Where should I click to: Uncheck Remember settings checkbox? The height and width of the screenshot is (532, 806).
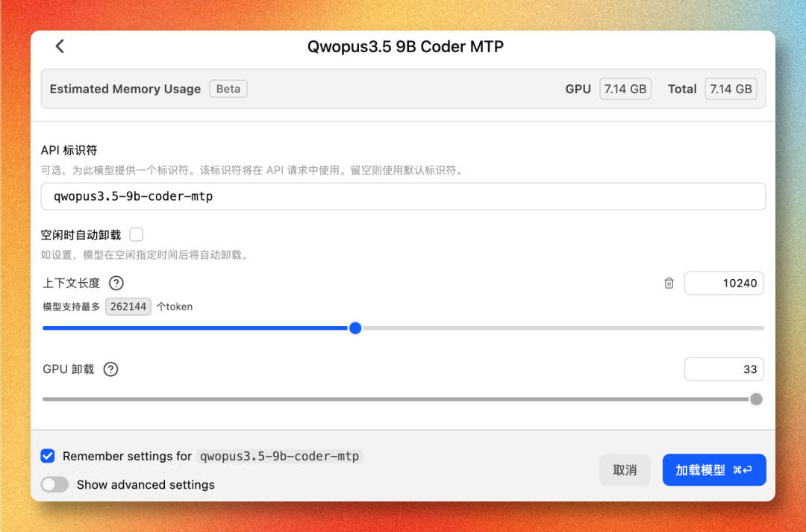pyautogui.click(x=48, y=456)
